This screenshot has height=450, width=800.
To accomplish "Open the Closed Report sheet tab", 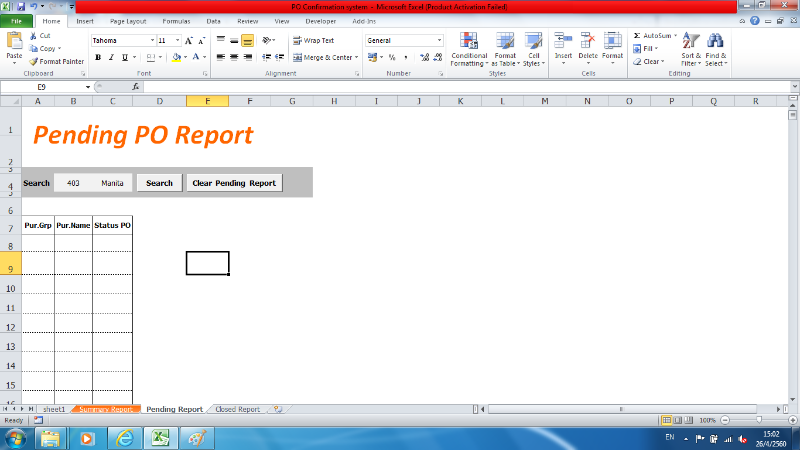I will click(x=238, y=409).
